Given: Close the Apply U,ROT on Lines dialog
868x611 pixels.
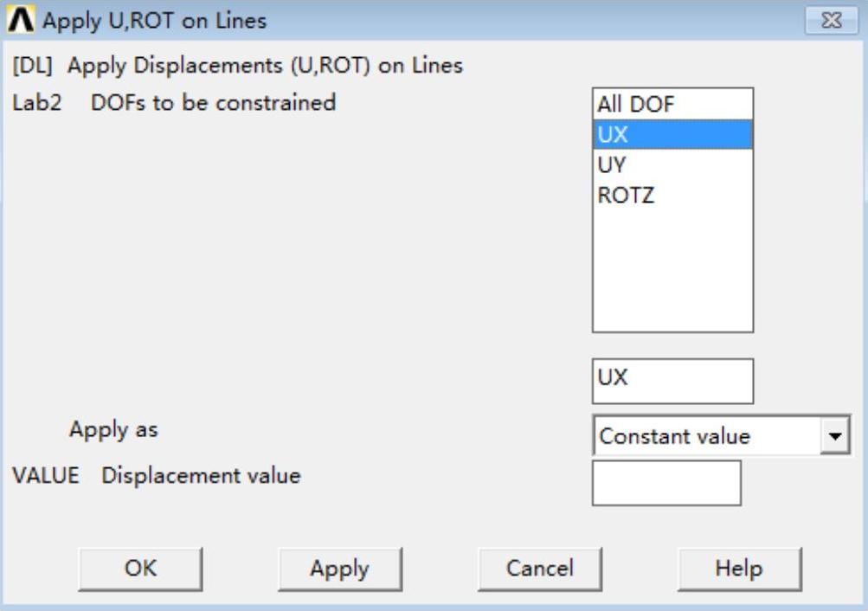Looking at the screenshot, I should pyautogui.click(x=831, y=20).
